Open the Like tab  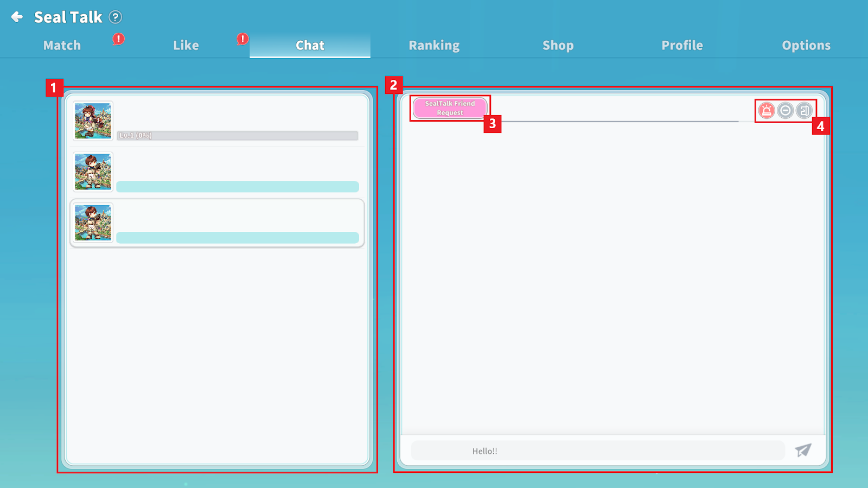(x=186, y=46)
